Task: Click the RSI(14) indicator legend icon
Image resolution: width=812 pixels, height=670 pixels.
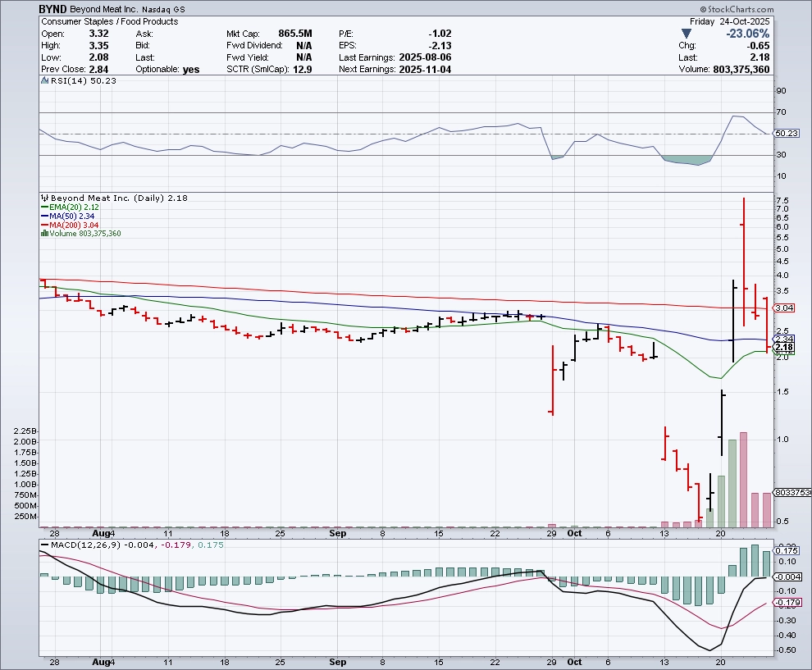Action: (45, 81)
